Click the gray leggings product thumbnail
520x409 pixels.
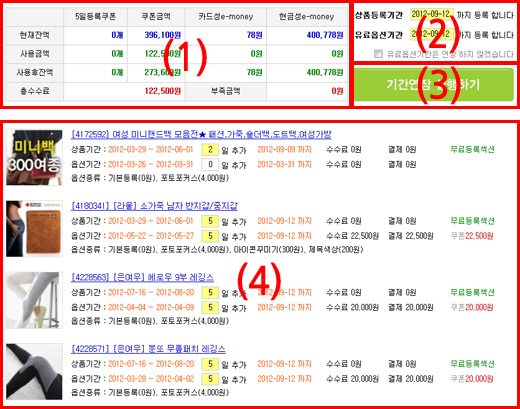pos(34,300)
